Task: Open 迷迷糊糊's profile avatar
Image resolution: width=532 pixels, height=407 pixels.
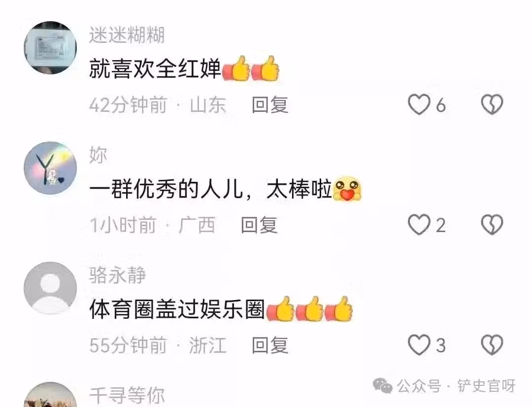Action: point(50,47)
